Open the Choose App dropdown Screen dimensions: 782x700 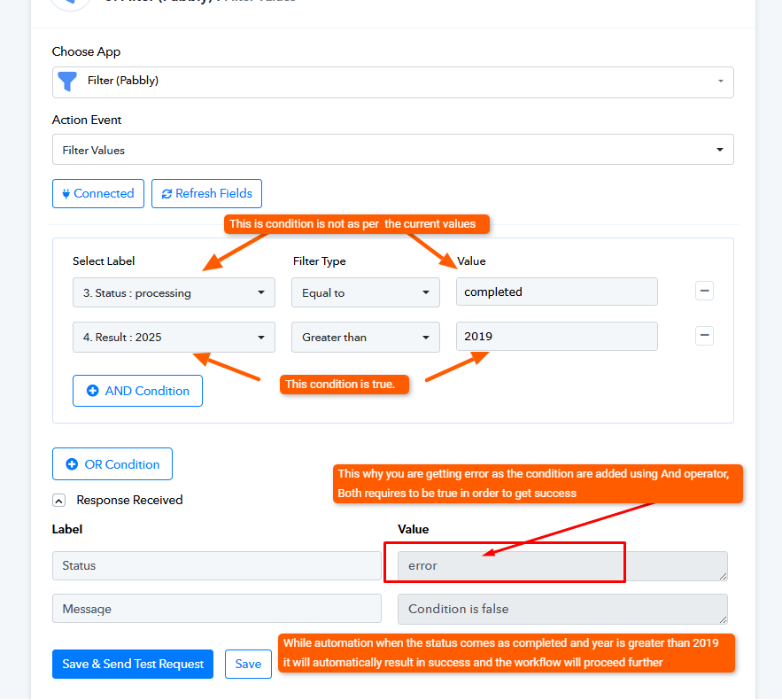(393, 82)
